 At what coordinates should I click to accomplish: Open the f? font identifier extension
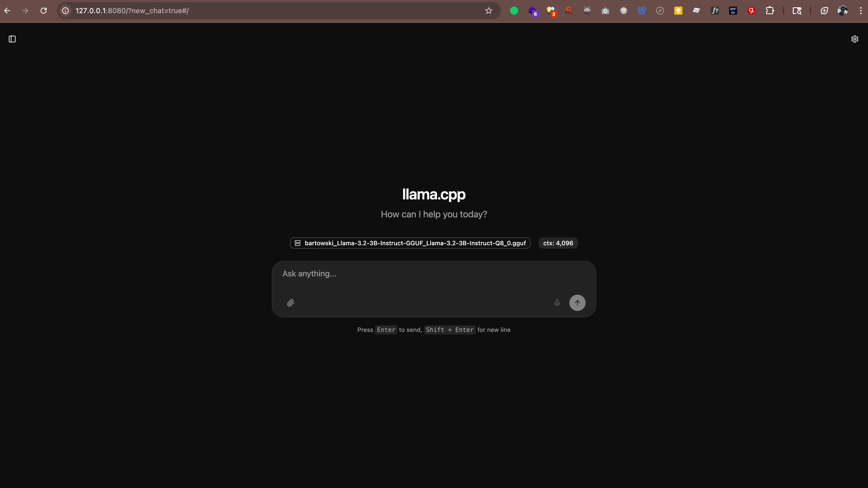tap(715, 11)
